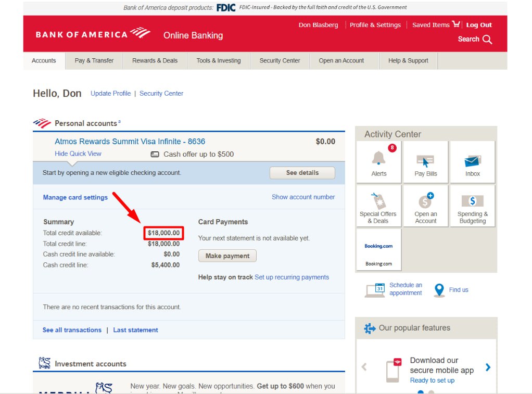Click the Pay Bills icon
The image size is (532, 394).
425,161
